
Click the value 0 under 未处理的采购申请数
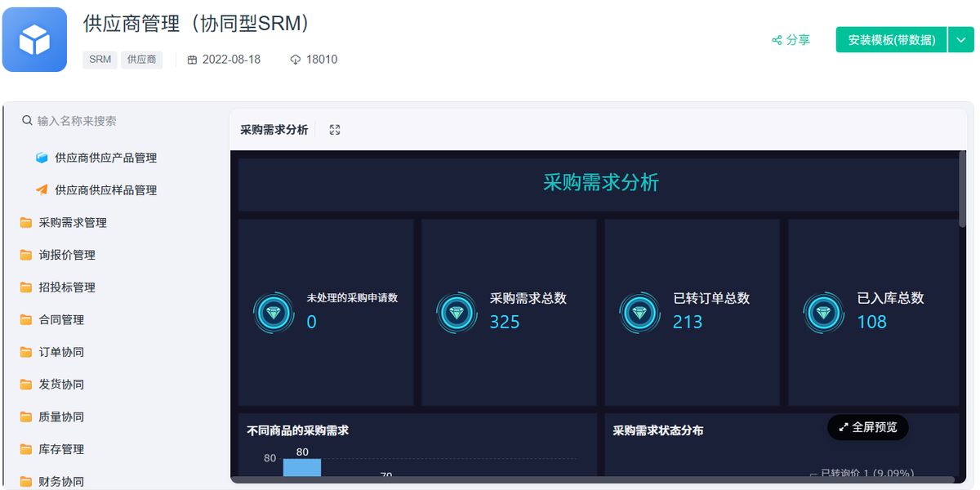[311, 322]
